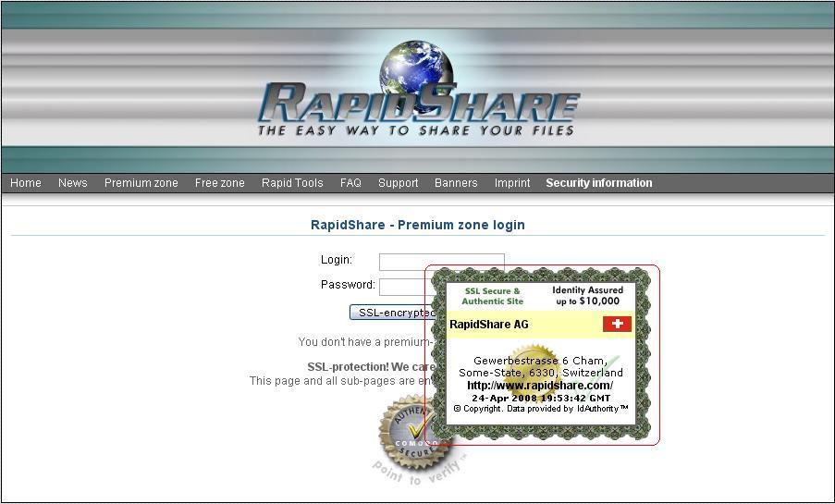This screenshot has width=835, height=504.
Task: Click the SSL Secure & Authentic Site text
Action: click(x=493, y=296)
